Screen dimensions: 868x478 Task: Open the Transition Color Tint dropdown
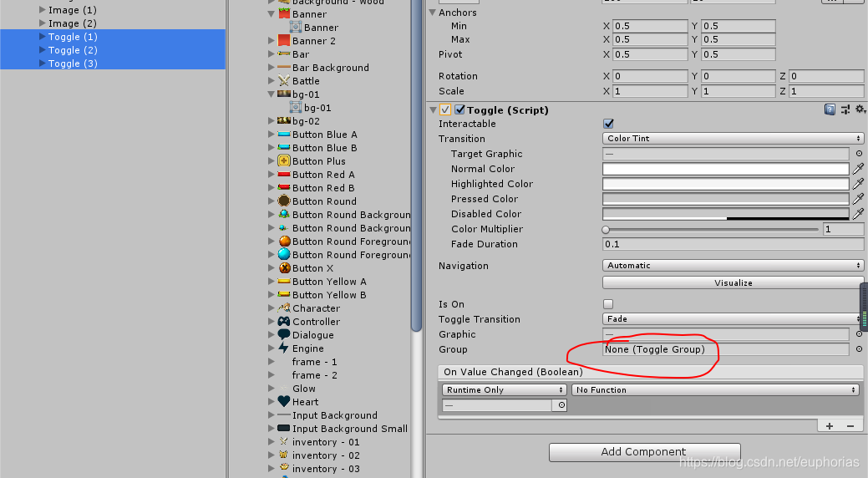click(733, 139)
